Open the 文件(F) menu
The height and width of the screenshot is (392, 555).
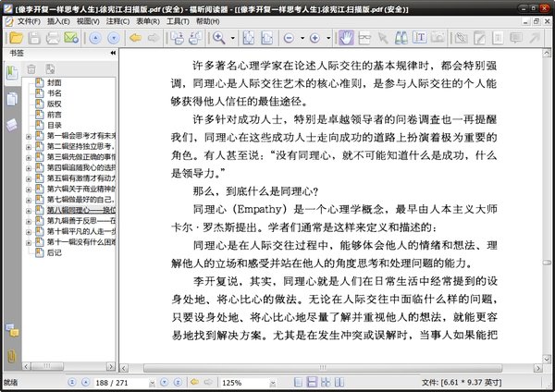[28, 19]
